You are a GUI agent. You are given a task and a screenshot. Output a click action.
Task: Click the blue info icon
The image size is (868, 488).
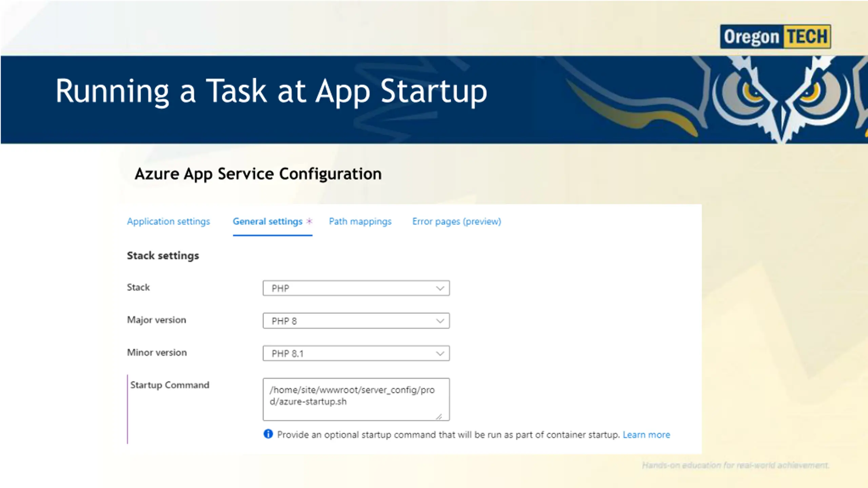pyautogui.click(x=268, y=434)
